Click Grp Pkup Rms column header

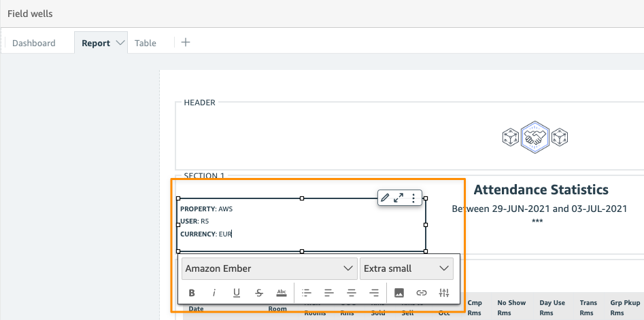pos(625,308)
